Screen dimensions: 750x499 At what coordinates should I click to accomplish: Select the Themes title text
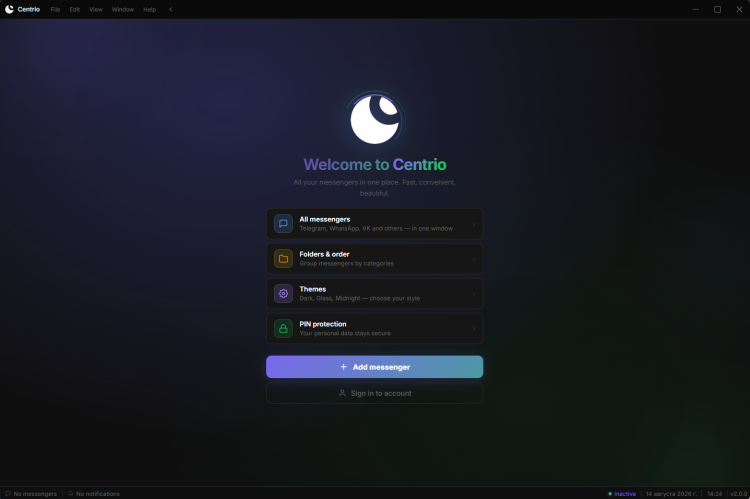[313, 289]
